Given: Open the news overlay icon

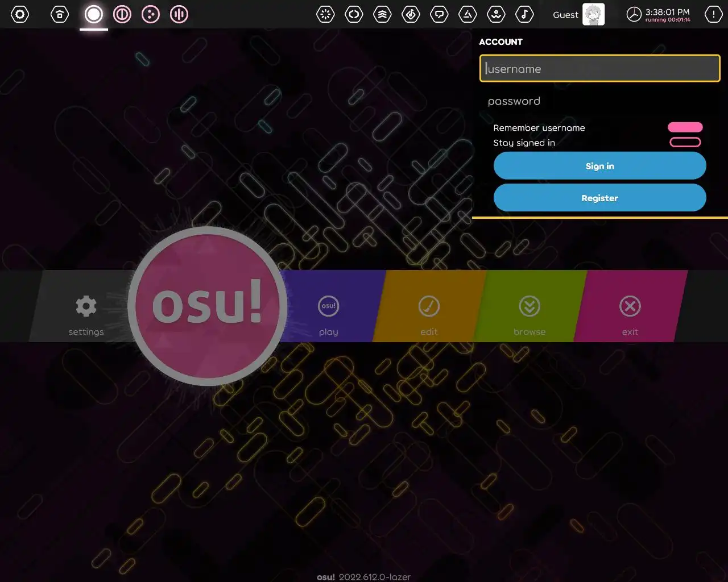Looking at the screenshot, I should point(325,14).
